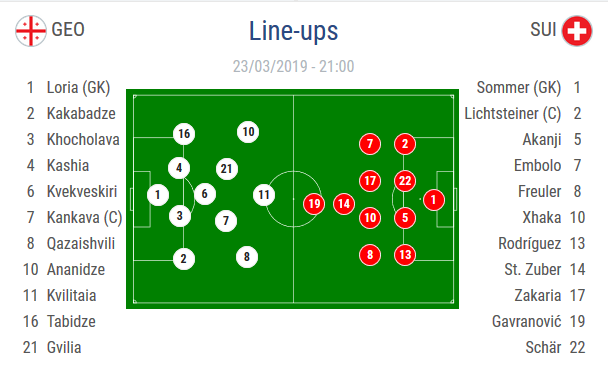Open Loria (GK) in Georgia lineup

(78, 88)
